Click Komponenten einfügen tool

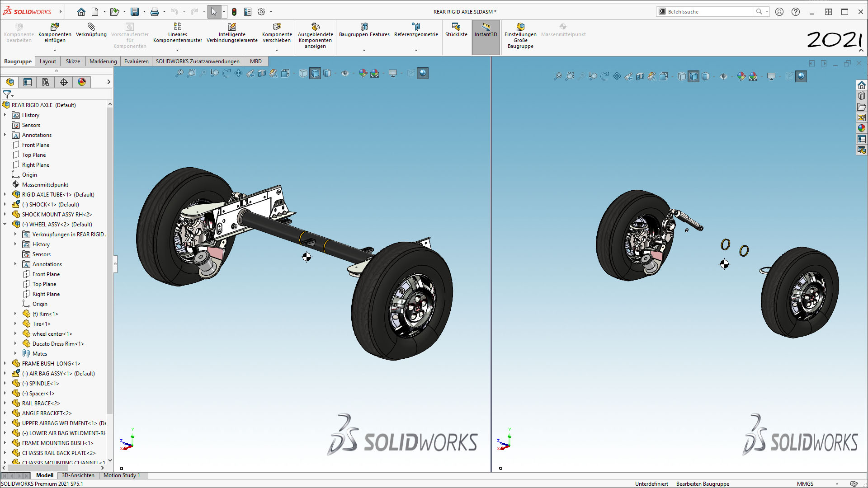click(x=55, y=33)
